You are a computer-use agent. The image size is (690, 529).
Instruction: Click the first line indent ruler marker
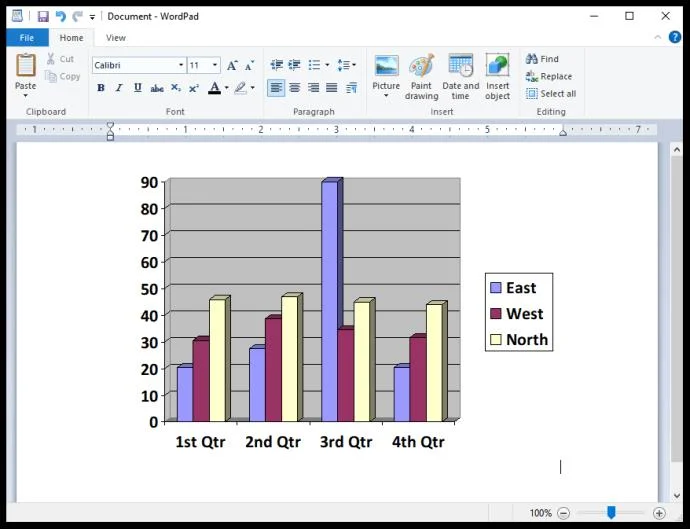[x=110, y=126]
